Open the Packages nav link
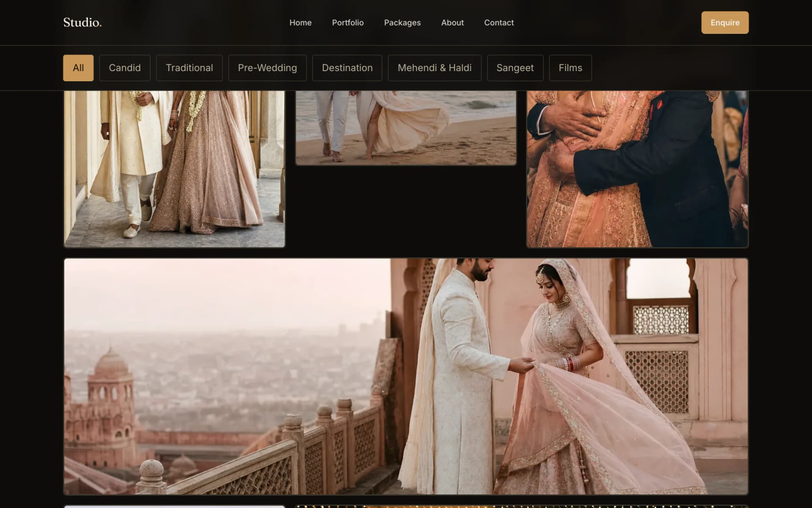This screenshot has height=508, width=812. [402, 22]
